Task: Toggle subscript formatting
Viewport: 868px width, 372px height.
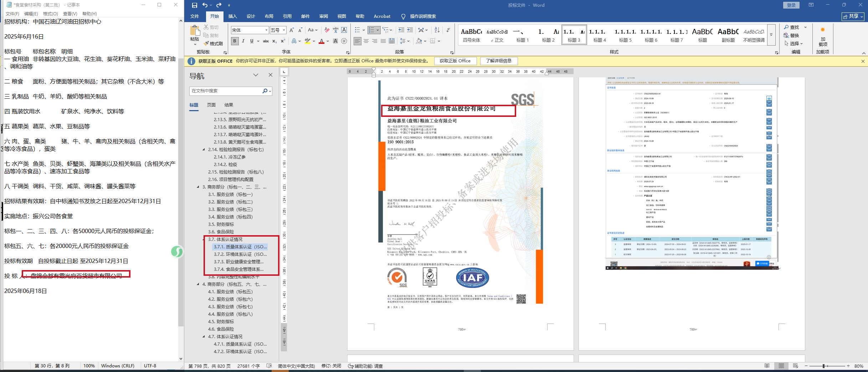Action: [x=274, y=41]
